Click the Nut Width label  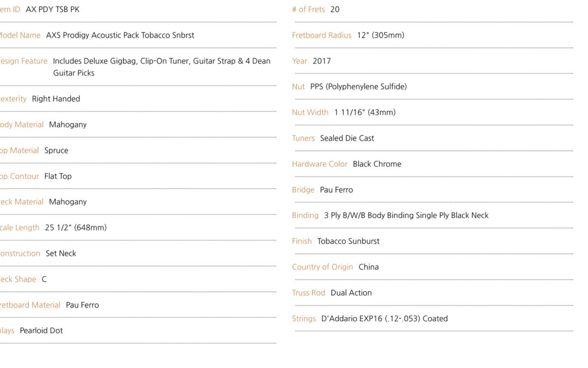(310, 112)
